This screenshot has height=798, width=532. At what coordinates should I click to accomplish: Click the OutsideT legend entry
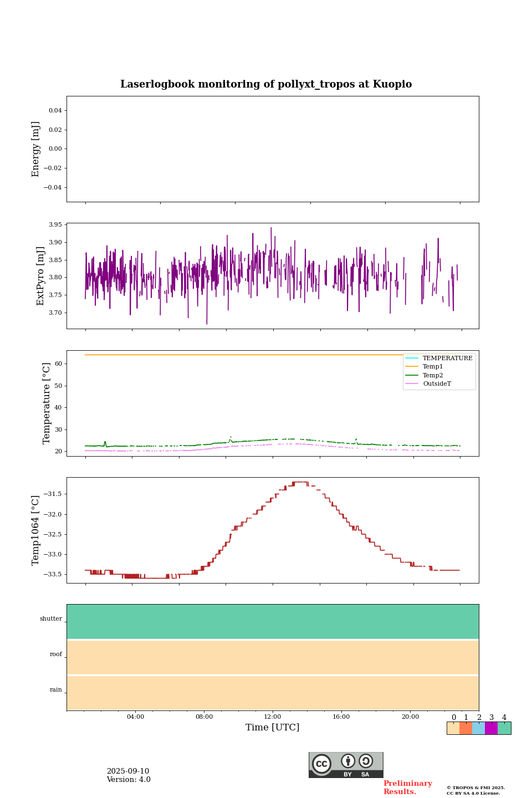coord(437,384)
